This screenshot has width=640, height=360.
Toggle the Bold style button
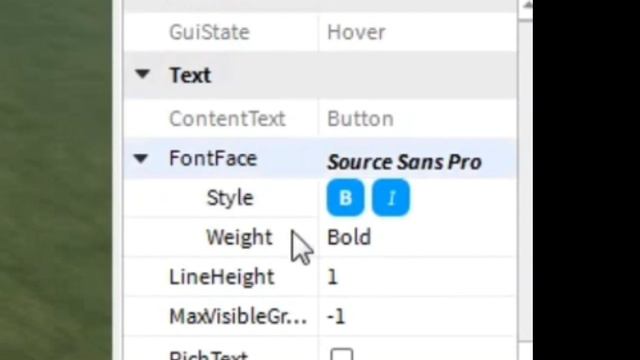pyautogui.click(x=345, y=198)
